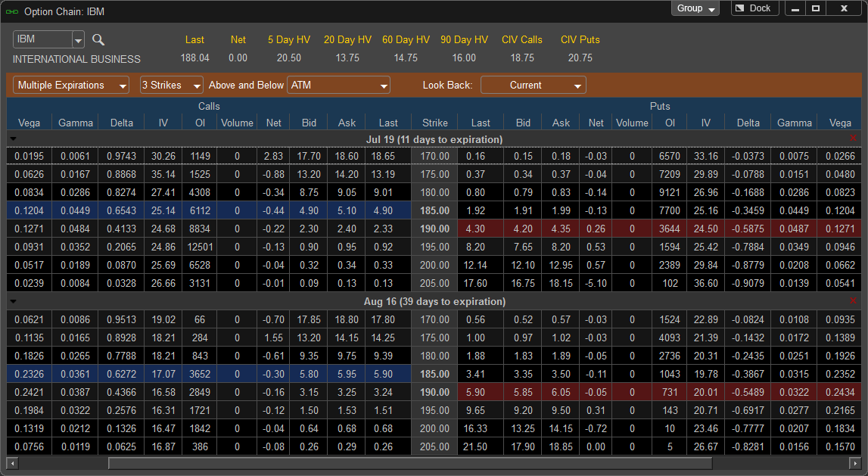868x476 pixels.
Task: Click put net value -5.10
Action: pos(596,283)
